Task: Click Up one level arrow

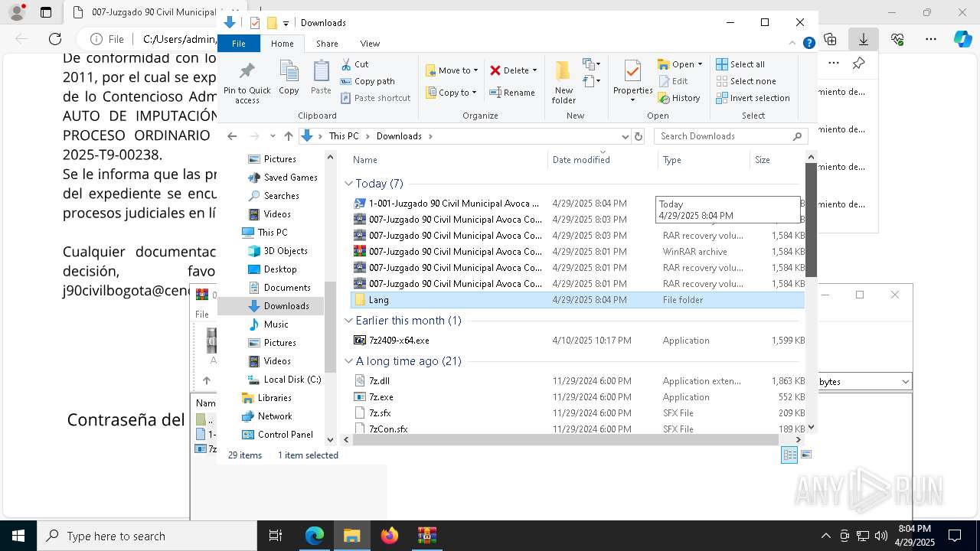Action: click(x=288, y=136)
